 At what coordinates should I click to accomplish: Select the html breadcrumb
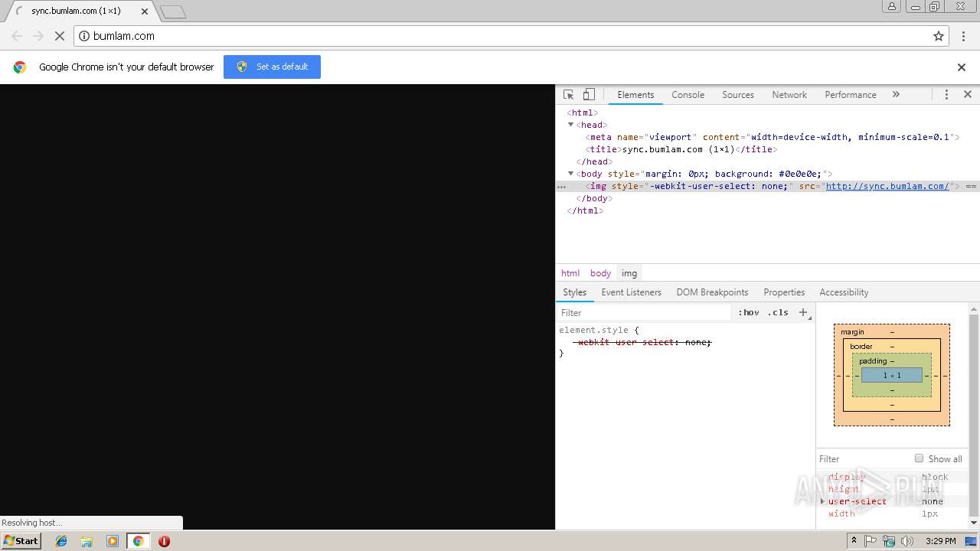tap(570, 273)
